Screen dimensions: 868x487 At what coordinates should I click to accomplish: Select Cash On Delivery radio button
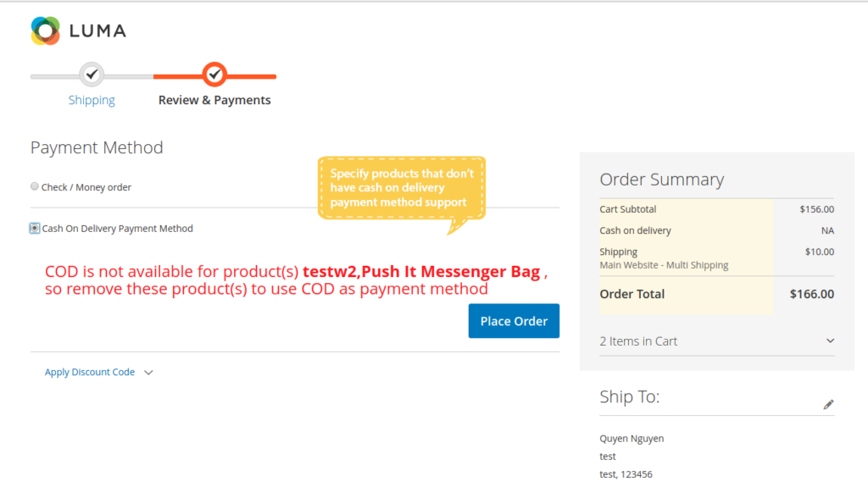pyautogui.click(x=35, y=228)
